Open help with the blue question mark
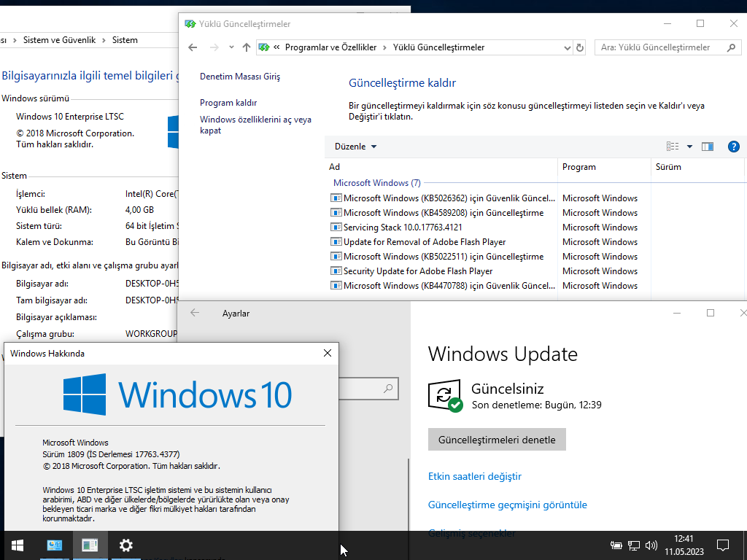 [x=734, y=146]
